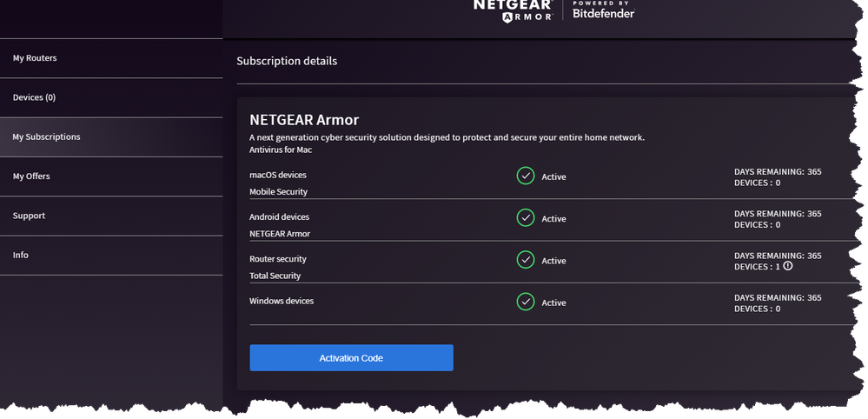Click the green checkmark for Android devices

pos(526,218)
